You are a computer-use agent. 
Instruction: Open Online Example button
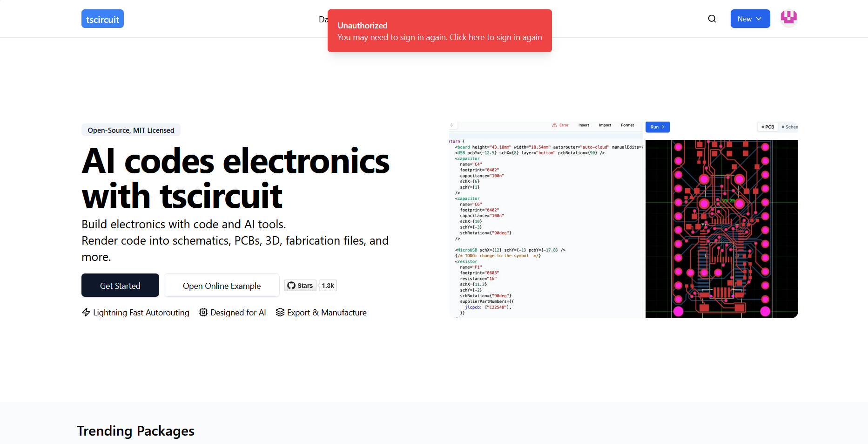point(222,285)
